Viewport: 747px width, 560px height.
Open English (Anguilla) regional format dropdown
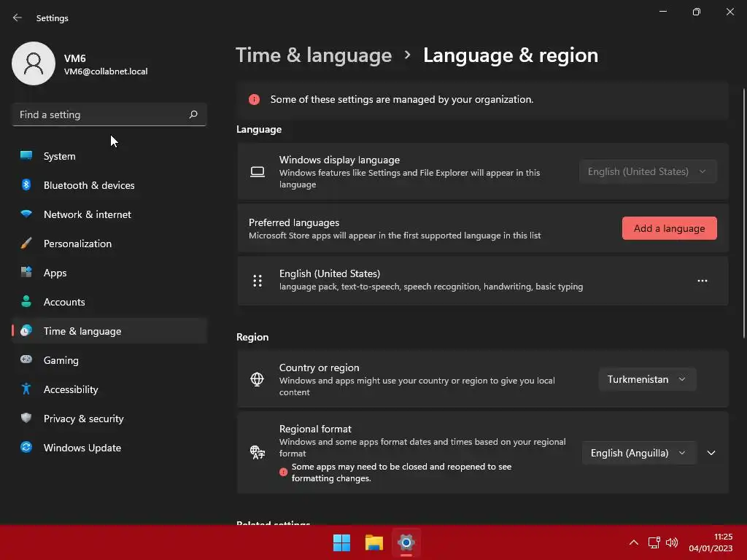(638, 453)
